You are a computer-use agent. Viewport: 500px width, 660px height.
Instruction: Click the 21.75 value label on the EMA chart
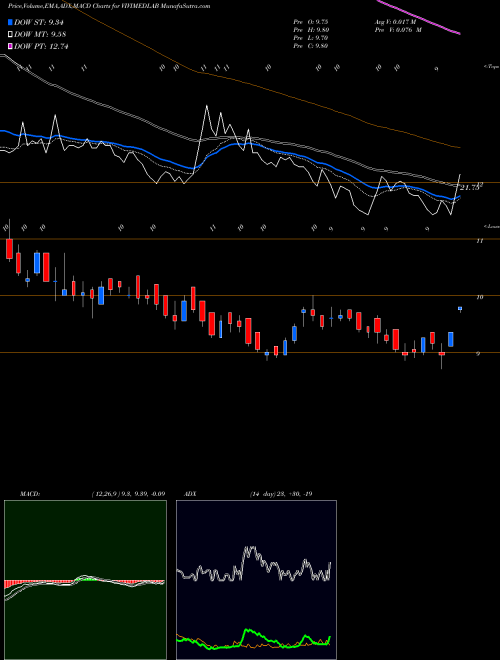(470, 188)
